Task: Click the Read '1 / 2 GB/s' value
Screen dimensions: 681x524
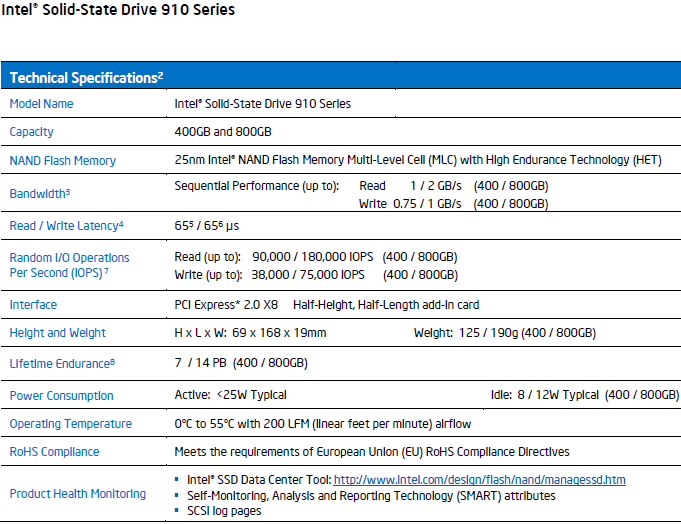Action: click(x=436, y=186)
